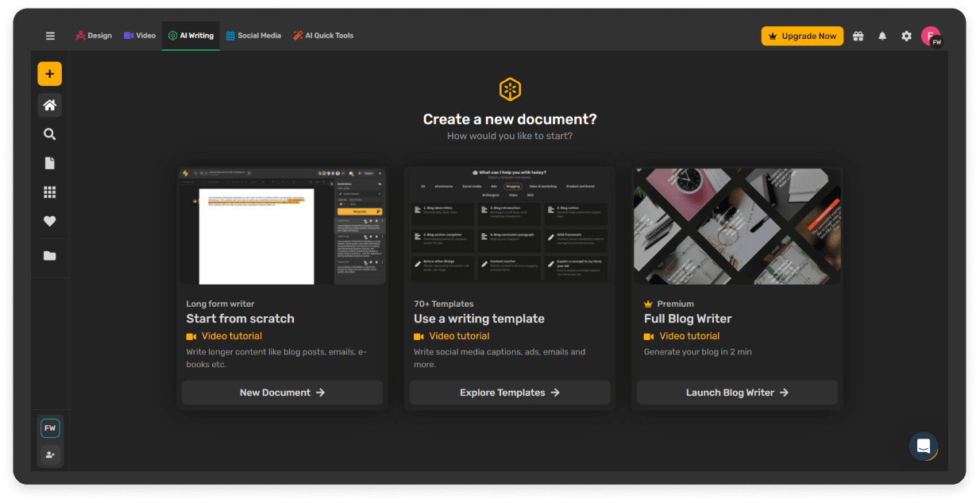
Task: Open the Video tutorial under Start from scratch
Action: (x=224, y=335)
